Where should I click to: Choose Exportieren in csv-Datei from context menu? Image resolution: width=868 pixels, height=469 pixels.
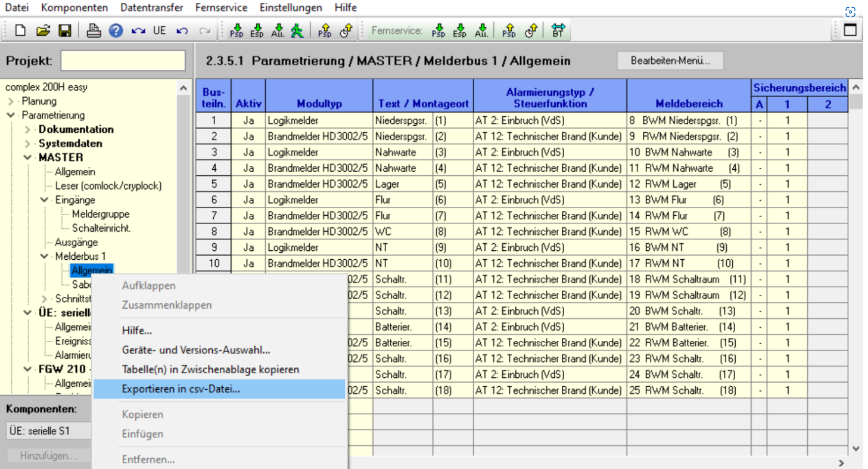coord(220,389)
